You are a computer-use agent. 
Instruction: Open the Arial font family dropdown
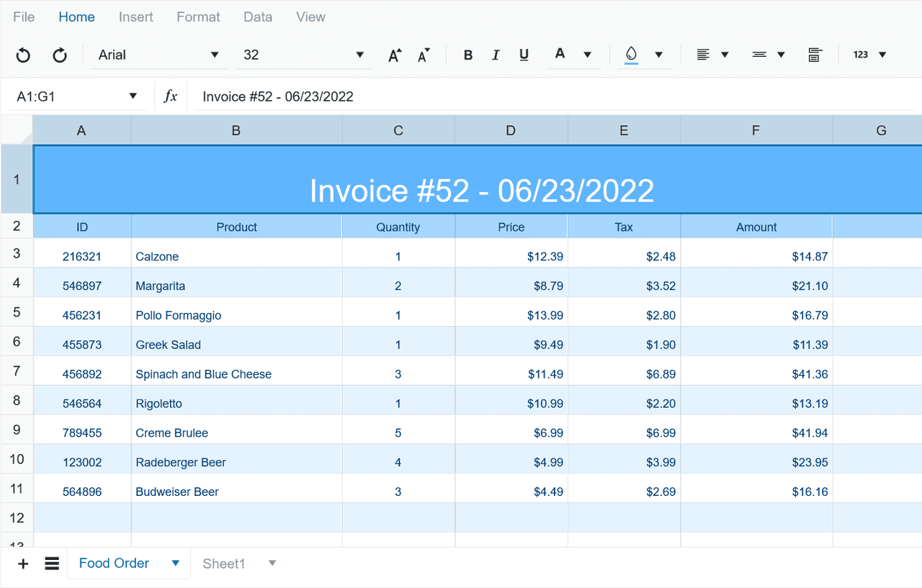click(159, 55)
